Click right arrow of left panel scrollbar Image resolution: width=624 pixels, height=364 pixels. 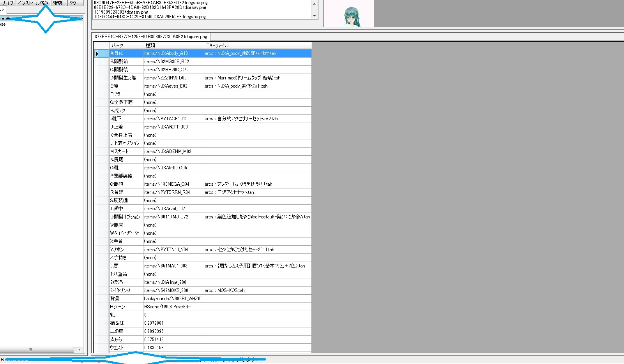(79, 350)
